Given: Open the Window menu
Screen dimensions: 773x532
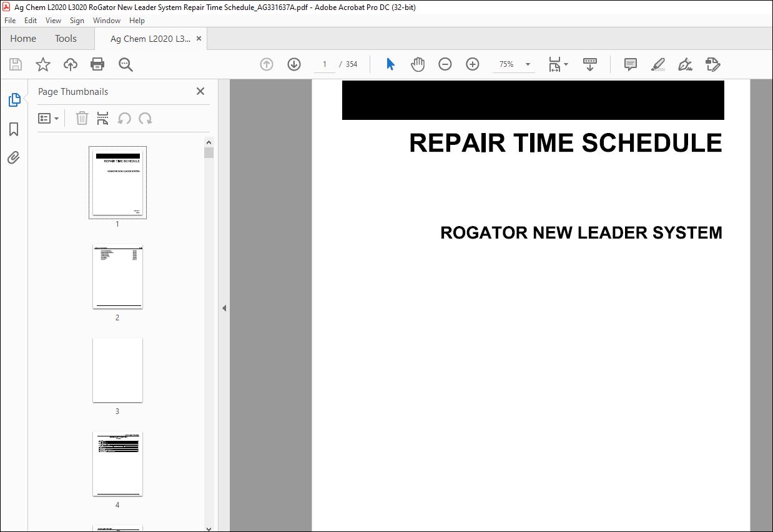Looking at the screenshot, I should click(107, 21).
